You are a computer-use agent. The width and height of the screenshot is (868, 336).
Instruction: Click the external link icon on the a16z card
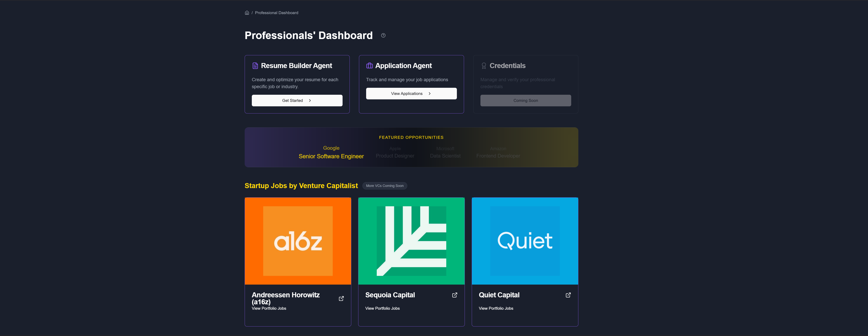click(x=341, y=298)
